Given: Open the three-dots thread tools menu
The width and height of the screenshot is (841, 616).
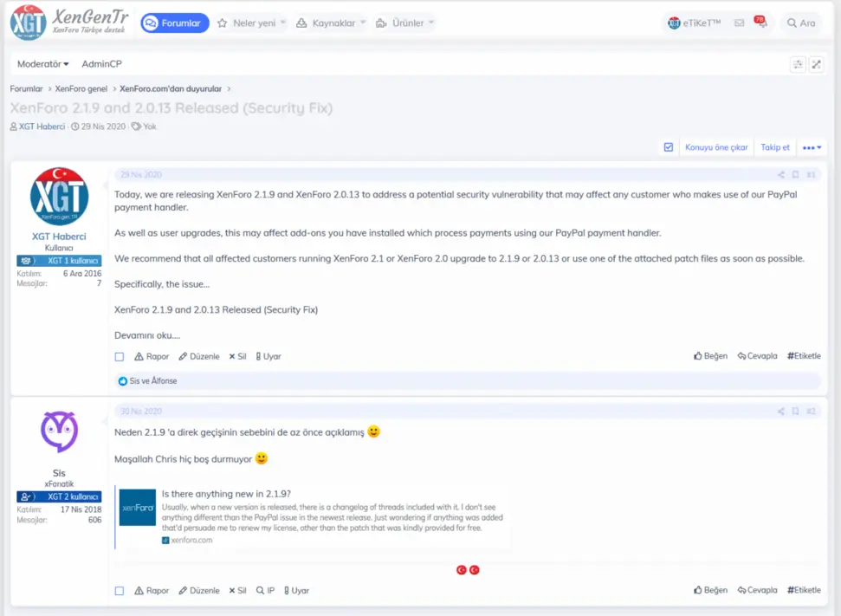Looking at the screenshot, I should (812, 147).
